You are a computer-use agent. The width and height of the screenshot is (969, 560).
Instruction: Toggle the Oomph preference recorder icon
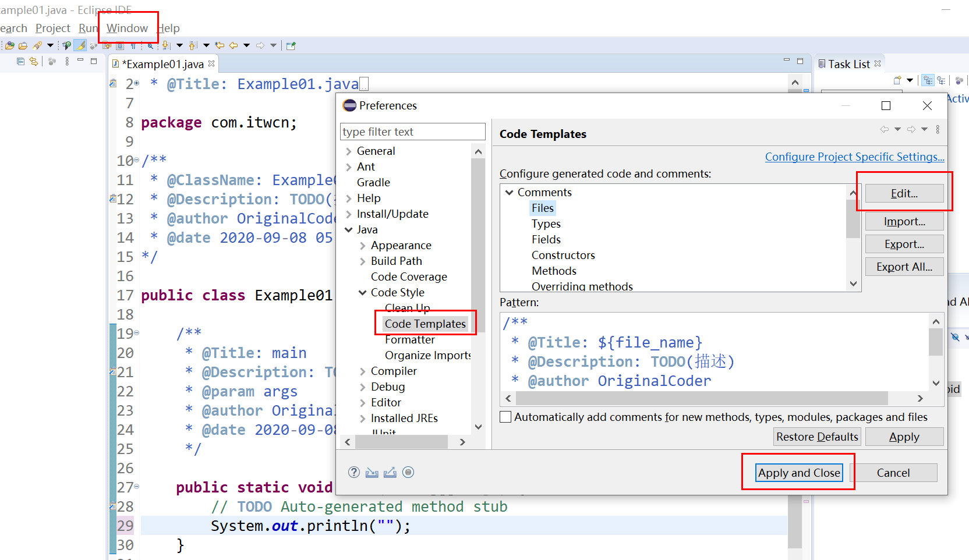(408, 472)
